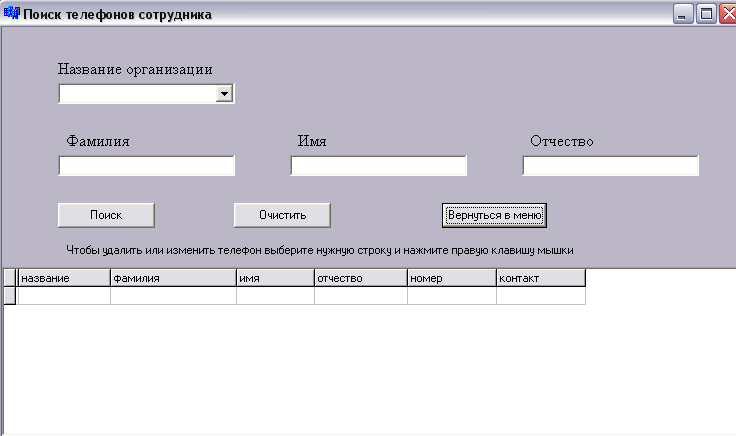
Task: Select the контакт column header
Action: click(x=541, y=278)
